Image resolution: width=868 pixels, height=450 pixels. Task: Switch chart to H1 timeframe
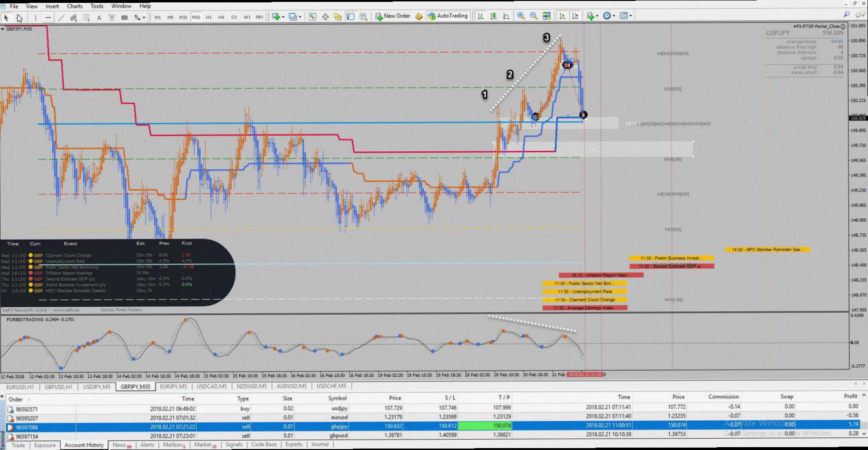(x=209, y=17)
